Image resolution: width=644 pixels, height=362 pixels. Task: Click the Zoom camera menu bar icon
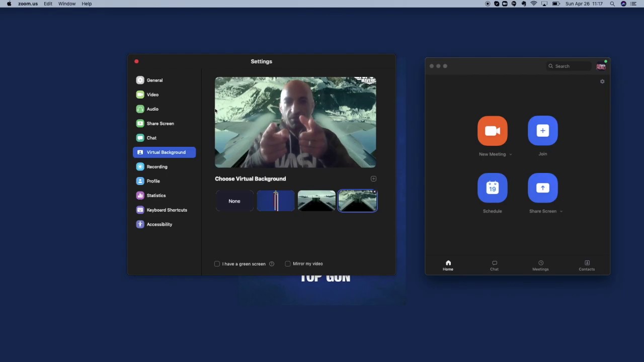[505, 4]
